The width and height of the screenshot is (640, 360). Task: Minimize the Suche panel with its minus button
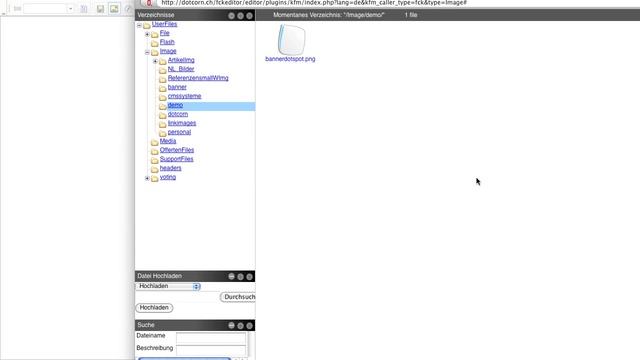coord(231,325)
